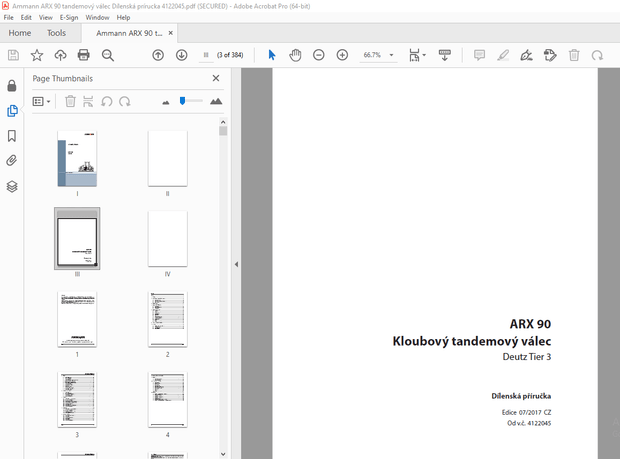Close the Ammann ARX 90 document tab
The image size is (620, 459).
(171, 33)
